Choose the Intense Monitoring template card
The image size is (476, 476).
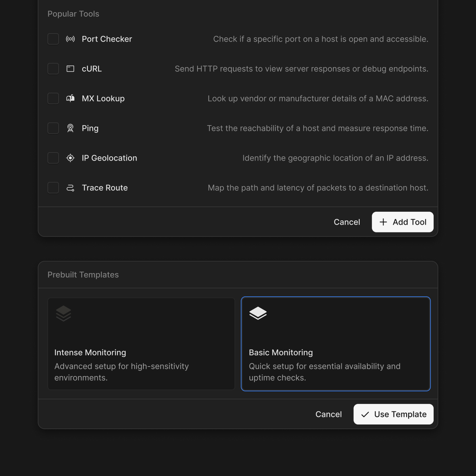(141, 344)
